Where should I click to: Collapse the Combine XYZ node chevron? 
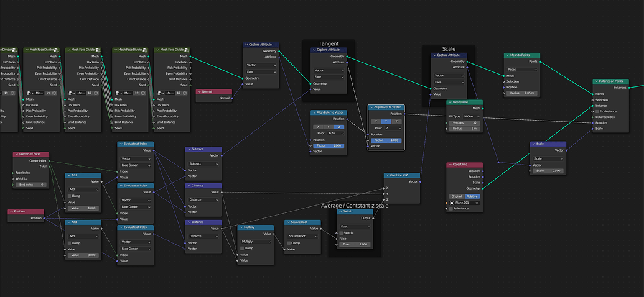[387, 175]
